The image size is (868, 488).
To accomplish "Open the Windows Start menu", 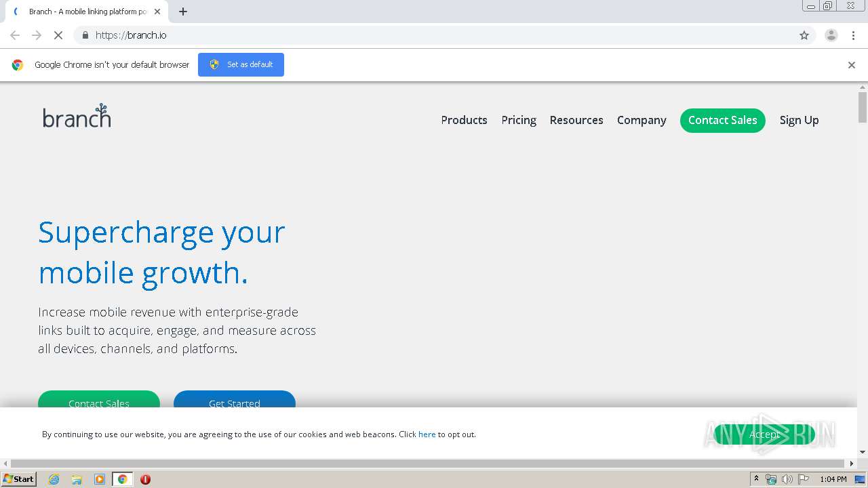I will click(19, 479).
